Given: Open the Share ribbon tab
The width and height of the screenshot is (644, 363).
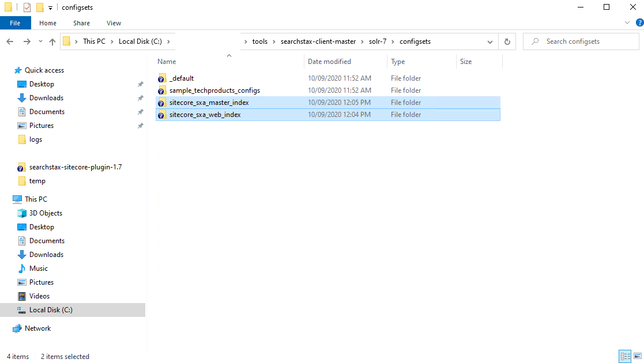Looking at the screenshot, I should click(81, 23).
